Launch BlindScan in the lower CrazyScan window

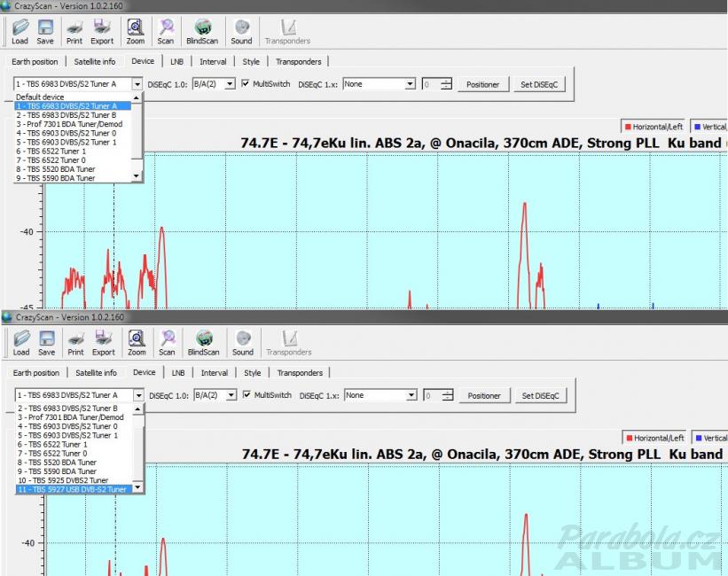click(x=203, y=343)
